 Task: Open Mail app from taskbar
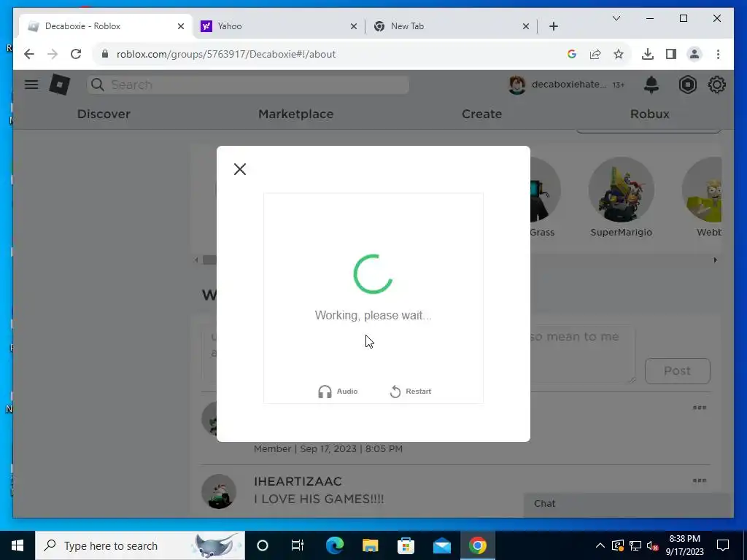pyautogui.click(x=441, y=545)
